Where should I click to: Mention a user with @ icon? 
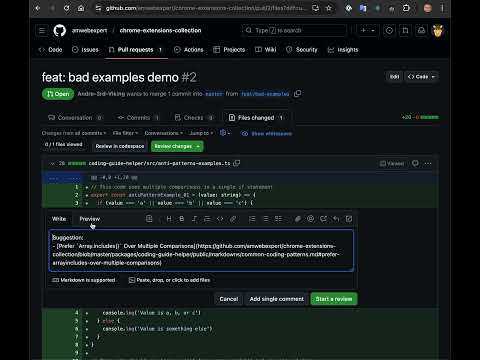(x=311, y=219)
